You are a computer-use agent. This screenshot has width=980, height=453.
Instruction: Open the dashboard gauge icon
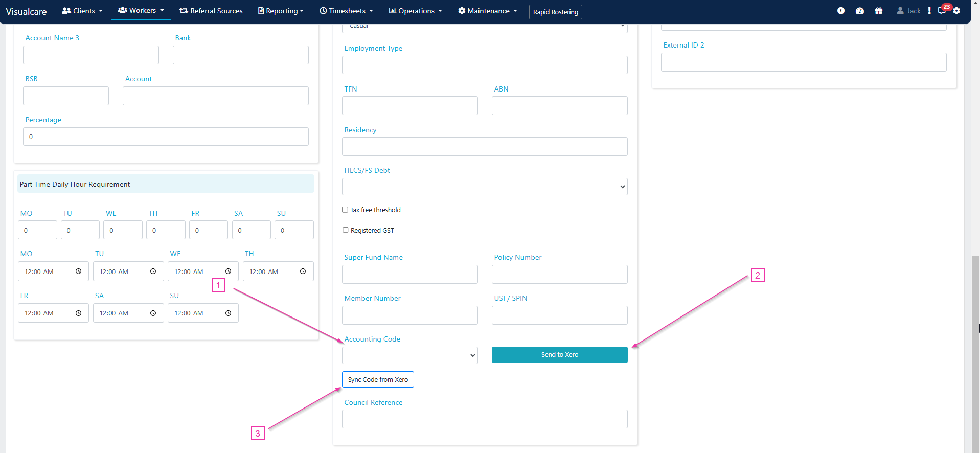point(860,11)
